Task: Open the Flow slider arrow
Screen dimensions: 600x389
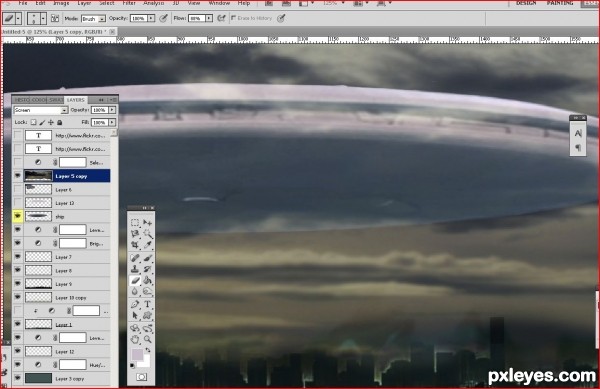Action: (x=209, y=18)
